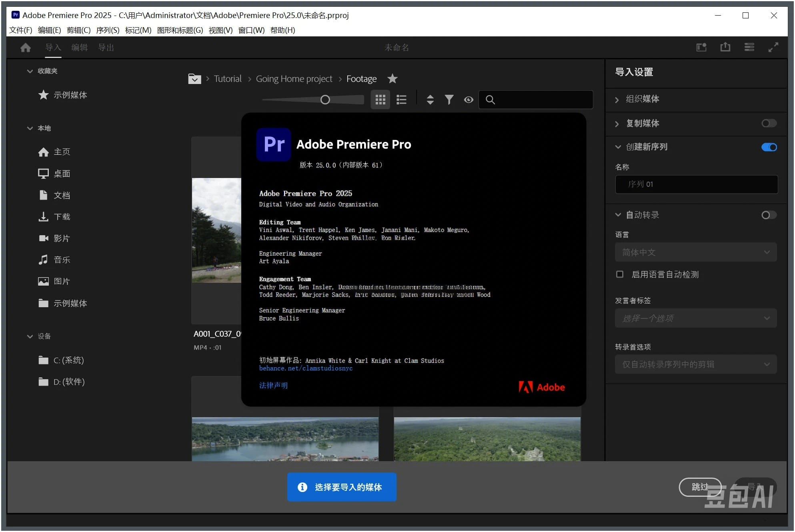Switch to grid thumbnail view
The height and width of the screenshot is (532, 795).
click(380, 100)
